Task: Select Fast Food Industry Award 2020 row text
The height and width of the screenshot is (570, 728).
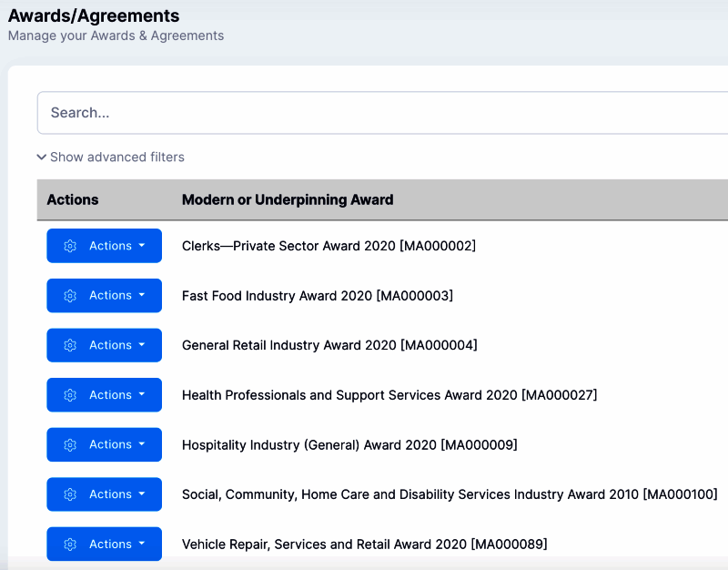Action: pyautogui.click(x=318, y=296)
